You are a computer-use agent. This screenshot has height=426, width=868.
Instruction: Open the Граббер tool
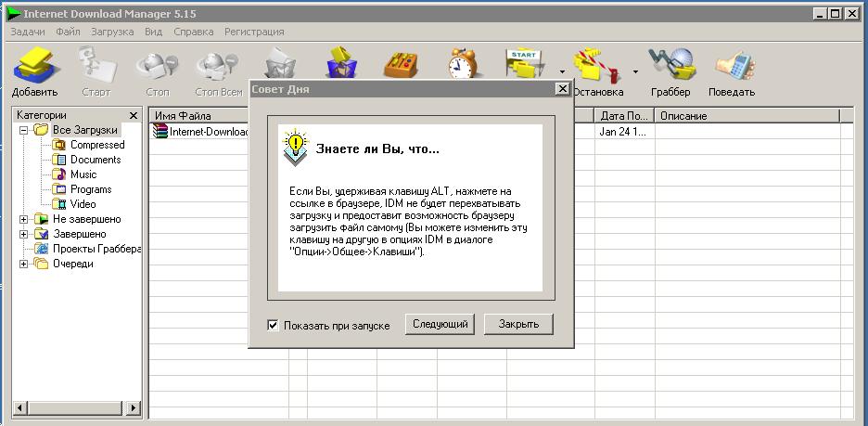[x=672, y=63]
